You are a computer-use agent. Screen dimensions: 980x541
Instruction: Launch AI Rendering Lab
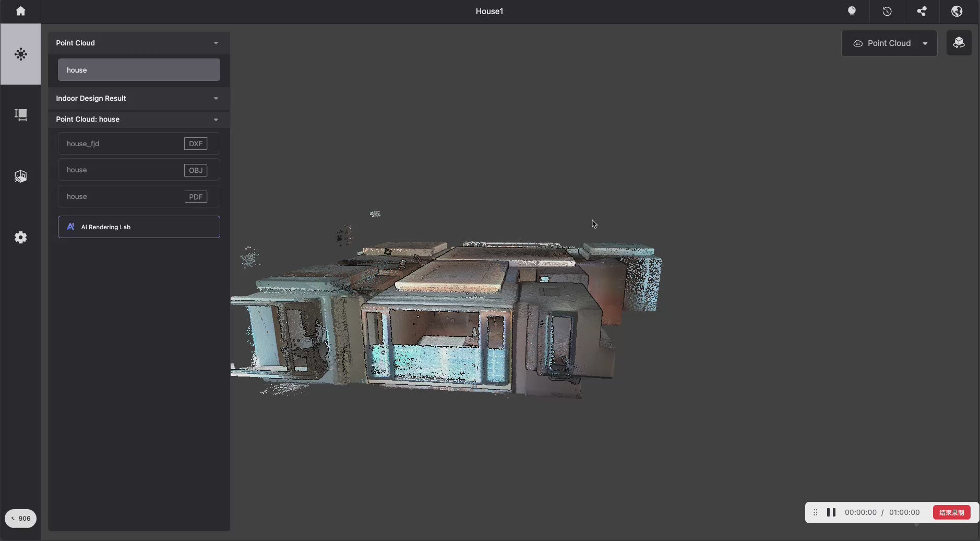point(139,227)
